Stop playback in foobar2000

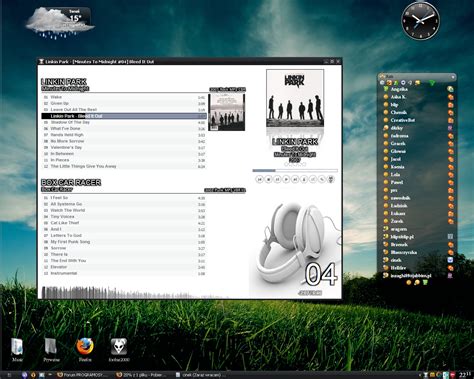(x=268, y=179)
